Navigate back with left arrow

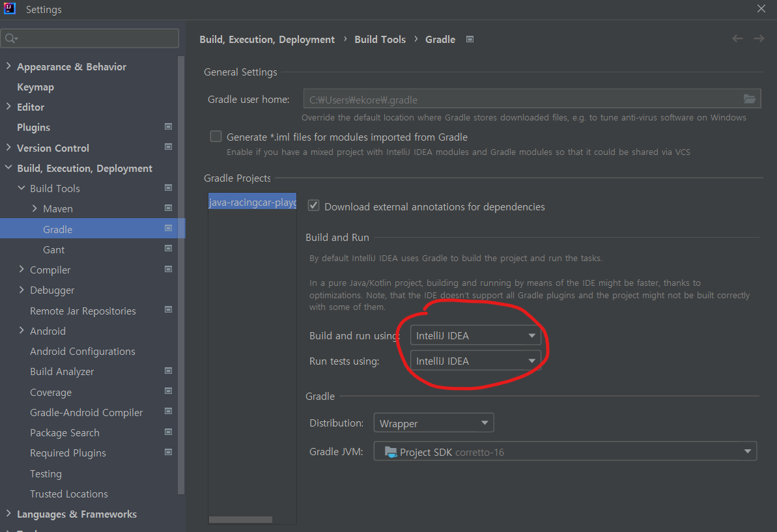pos(737,38)
